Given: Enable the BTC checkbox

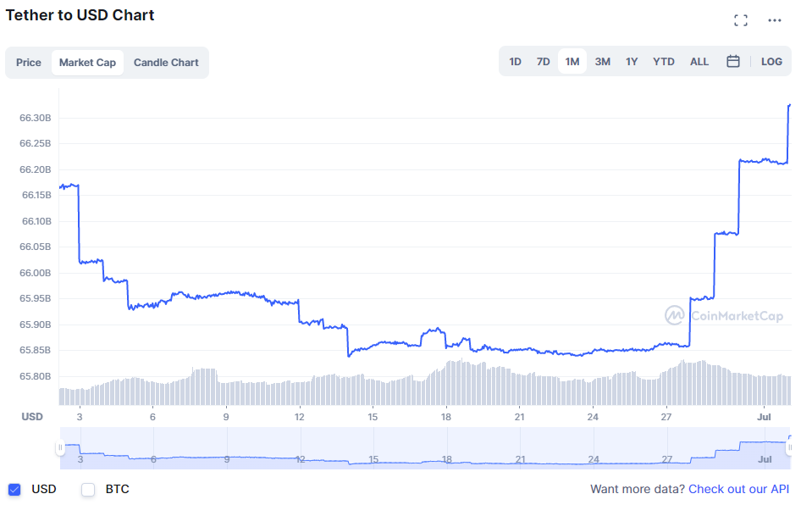Looking at the screenshot, I should (x=88, y=489).
